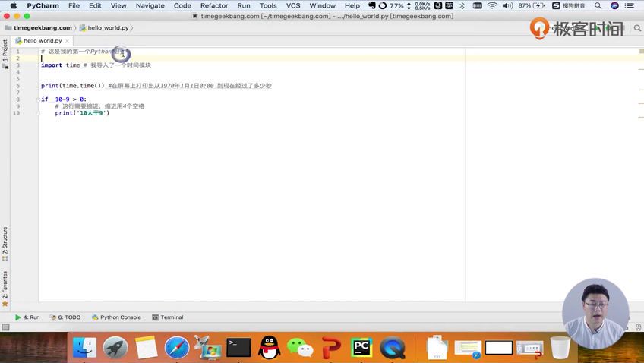Open the TODO tool window
Image resolution: width=644 pixels, height=363 pixels.
[x=69, y=317]
